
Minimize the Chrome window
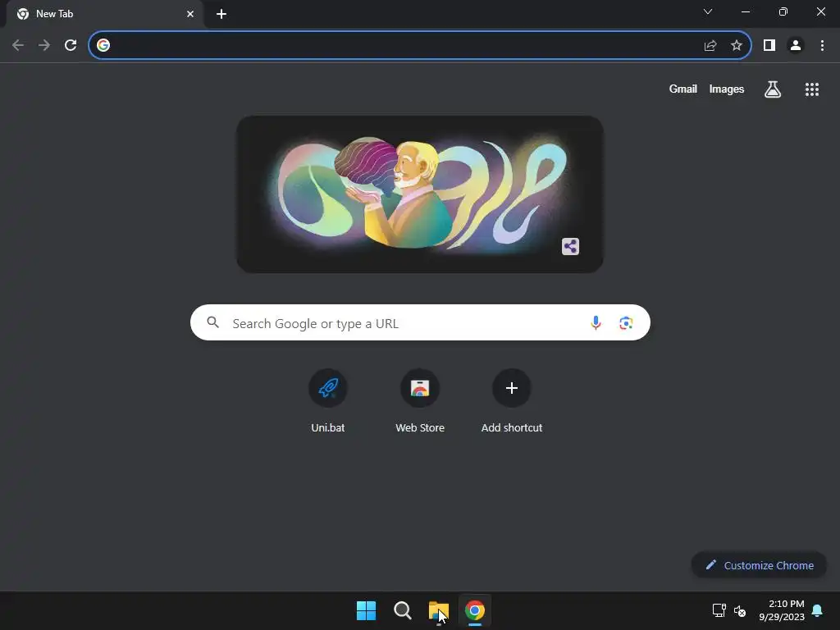coord(746,11)
